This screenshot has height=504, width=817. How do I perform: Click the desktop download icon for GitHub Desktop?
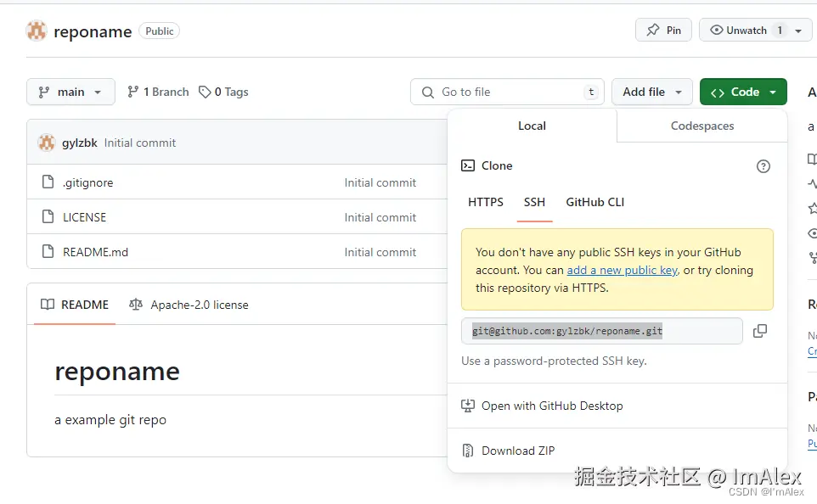468,406
